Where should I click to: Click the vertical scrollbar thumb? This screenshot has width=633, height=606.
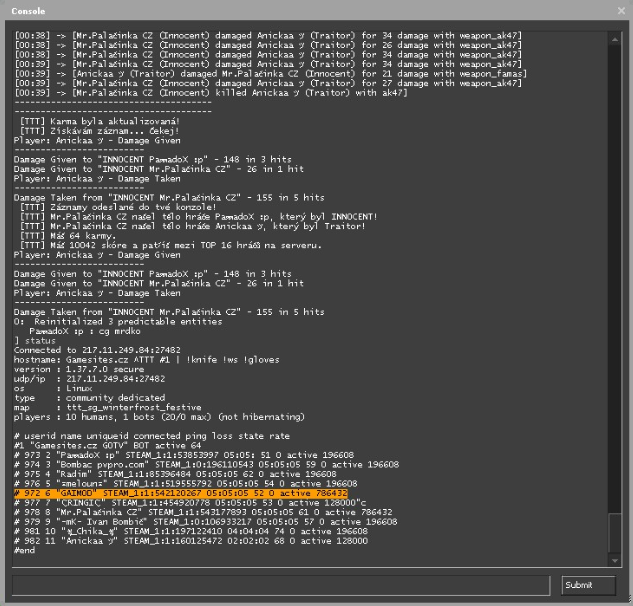coord(614,532)
